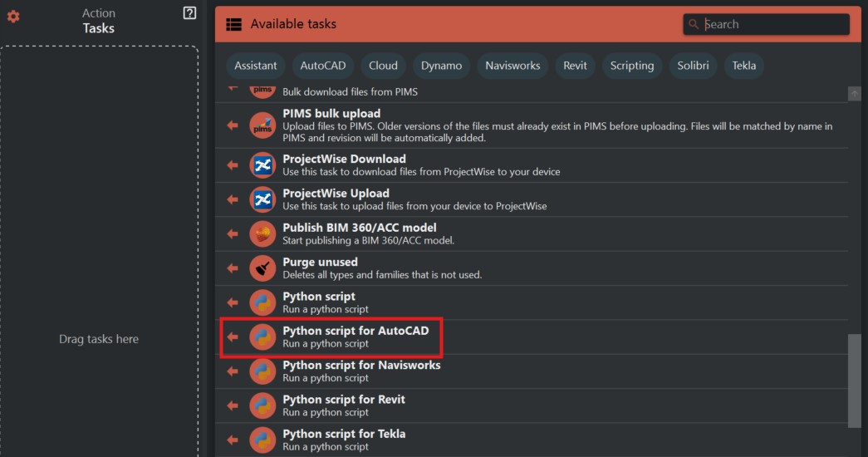Viewport: 868px width, 457px height.
Task: Add ProjectWise Upload using its arrow
Action: tap(233, 199)
